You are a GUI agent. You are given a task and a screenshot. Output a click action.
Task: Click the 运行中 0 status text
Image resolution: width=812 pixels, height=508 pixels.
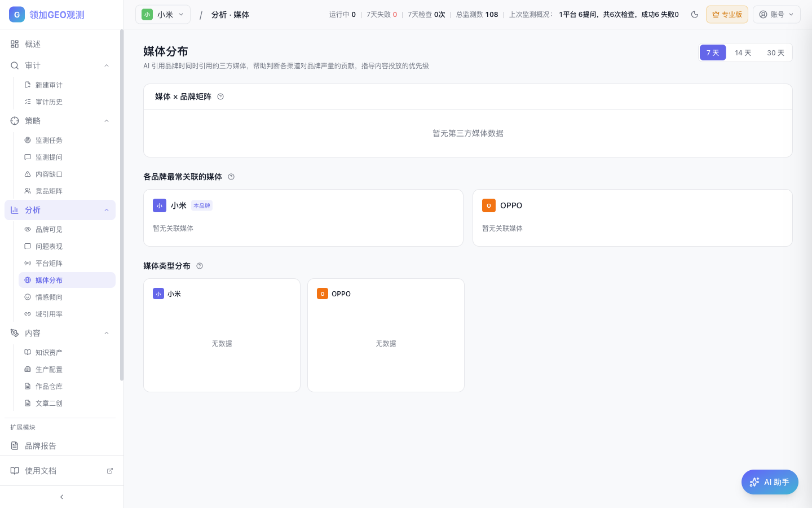pyautogui.click(x=342, y=15)
